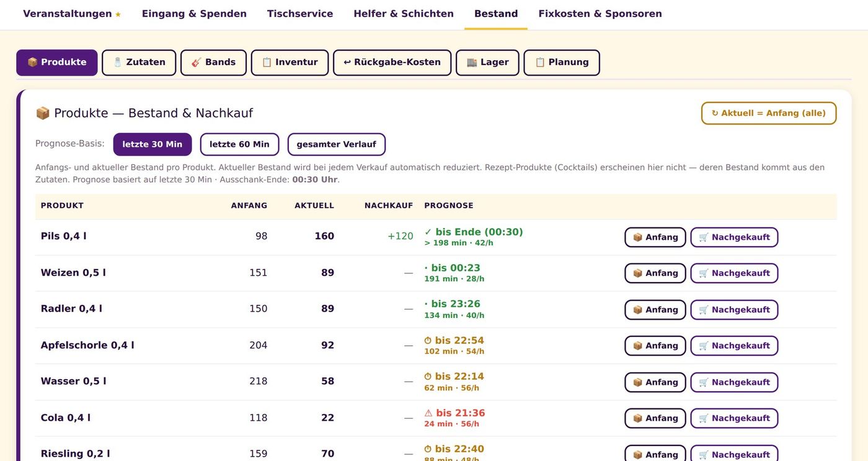Viewport: 868px width, 461px height.
Task: Set forecast basis to gesamter Verlauf
Action: (x=337, y=144)
